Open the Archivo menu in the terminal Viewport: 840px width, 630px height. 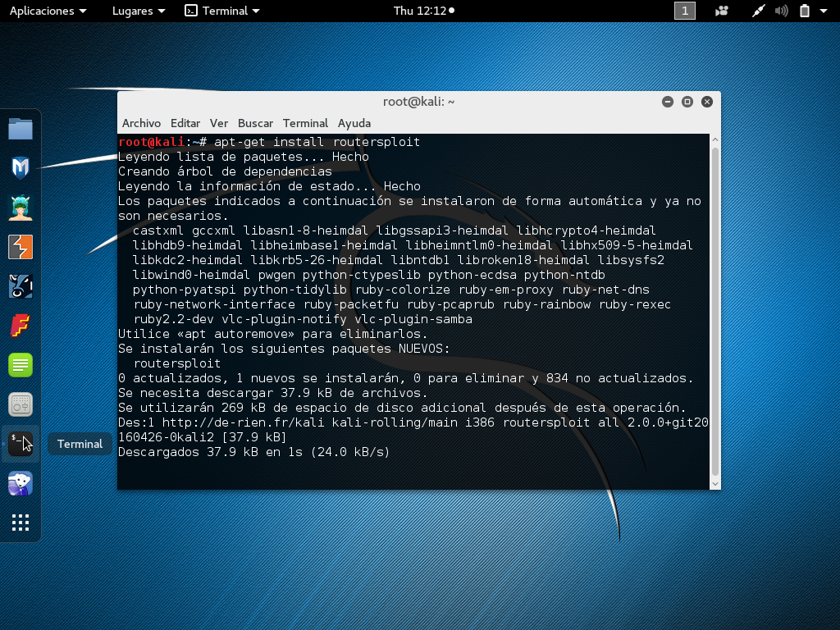click(141, 123)
